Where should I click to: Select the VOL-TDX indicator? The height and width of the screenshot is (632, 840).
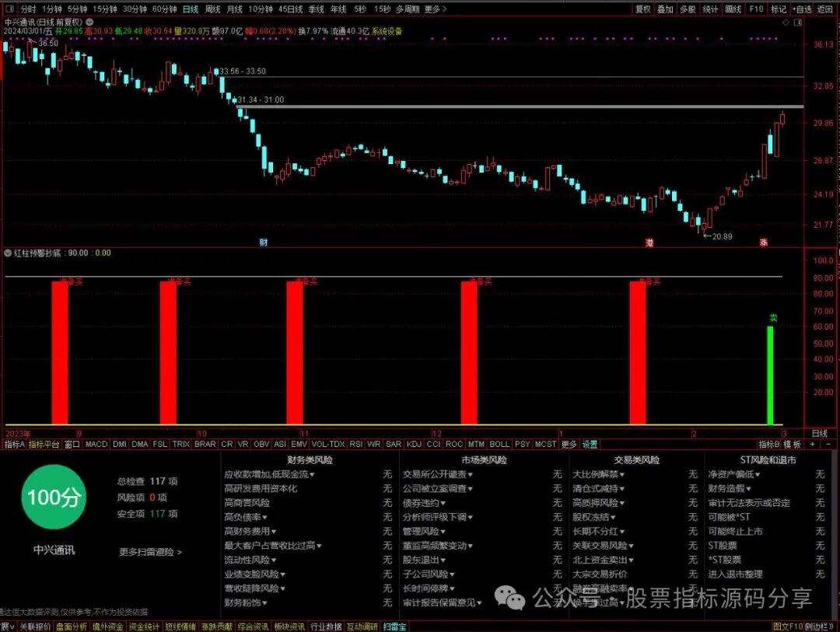click(x=328, y=444)
